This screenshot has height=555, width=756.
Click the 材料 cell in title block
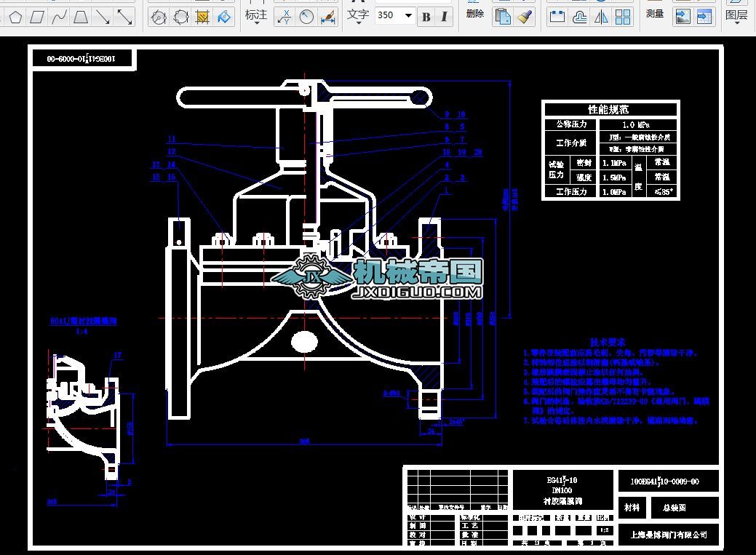tap(632, 507)
